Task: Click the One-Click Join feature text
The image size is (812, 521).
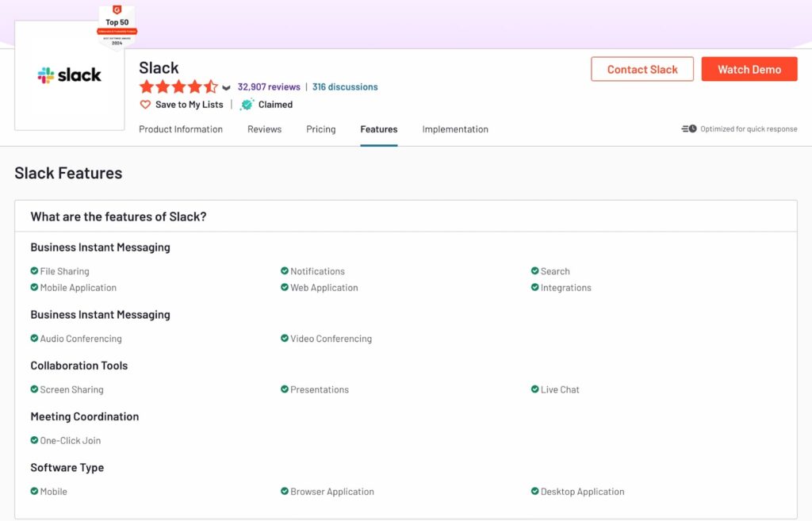Action: (71, 441)
